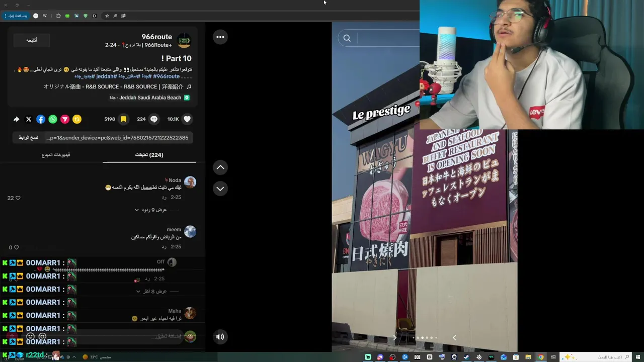Image resolution: width=644 pixels, height=362 pixels.
Task: Switch to the creator videos tab
Action: (56, 155)
